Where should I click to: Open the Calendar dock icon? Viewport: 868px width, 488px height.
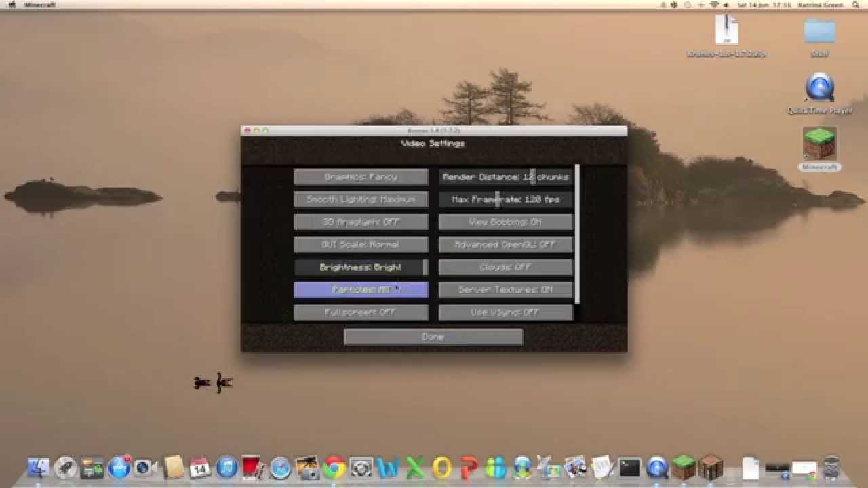(199, 468)
